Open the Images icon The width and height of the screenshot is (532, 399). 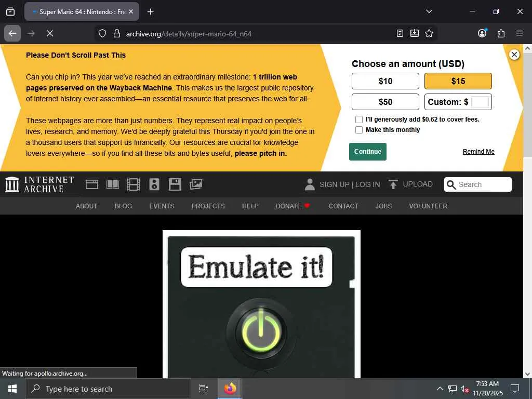196,184
